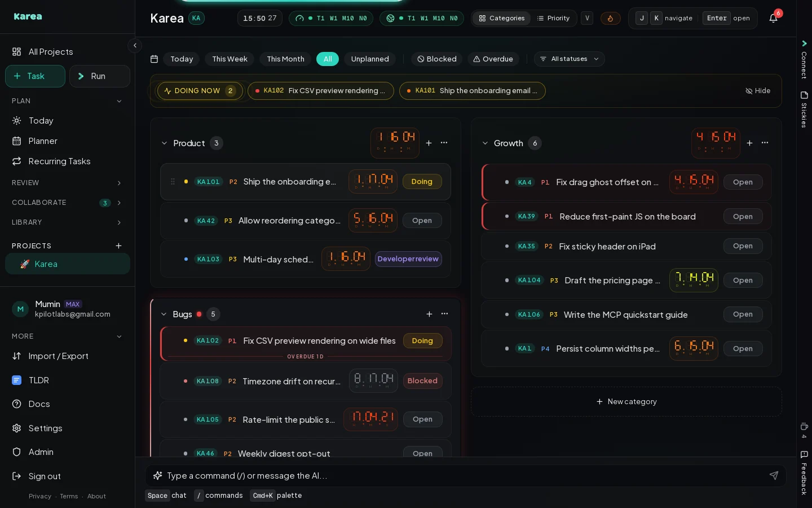Viewport: 812px width, 508px height.
Task: Select the Today filter tab
Action: coord(182,59)
